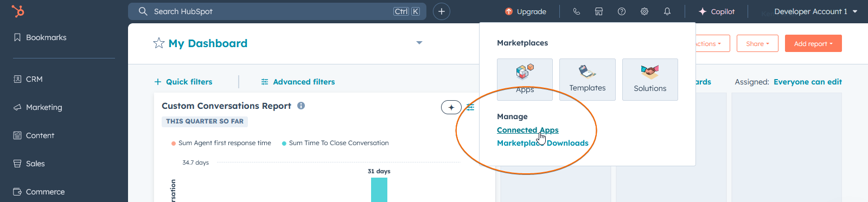Open the phone calling icon
The height and width of the screenshot is (202, 868).
click(576, 11)
